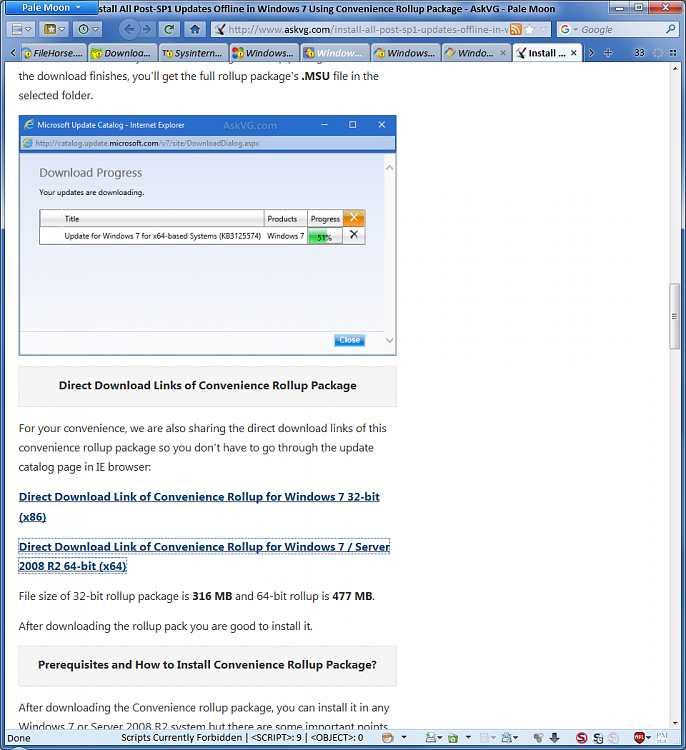Switch to the Sysintern... tab
The width and height of the screenshot is (686, 750).
[x=193, y=53]
